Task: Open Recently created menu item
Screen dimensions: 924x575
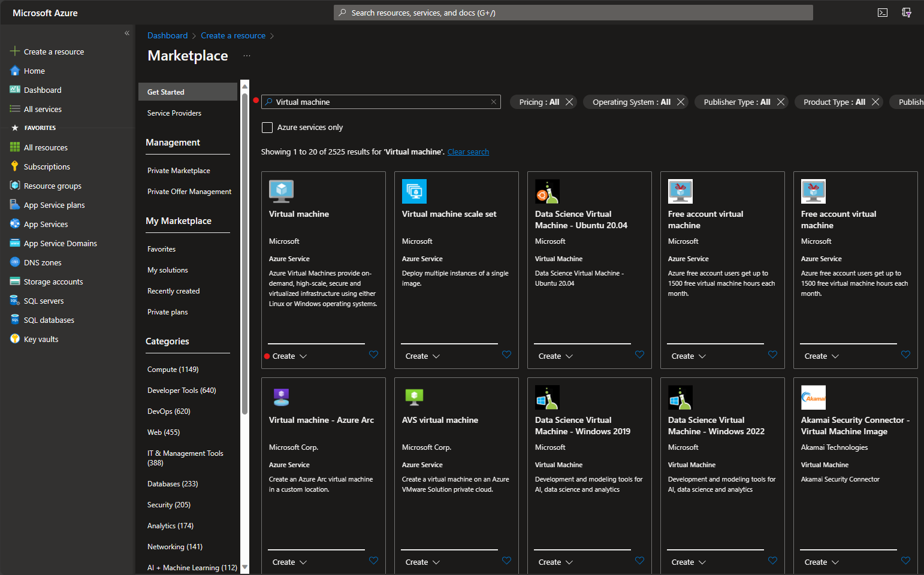Action: click(x=174, y=291)
